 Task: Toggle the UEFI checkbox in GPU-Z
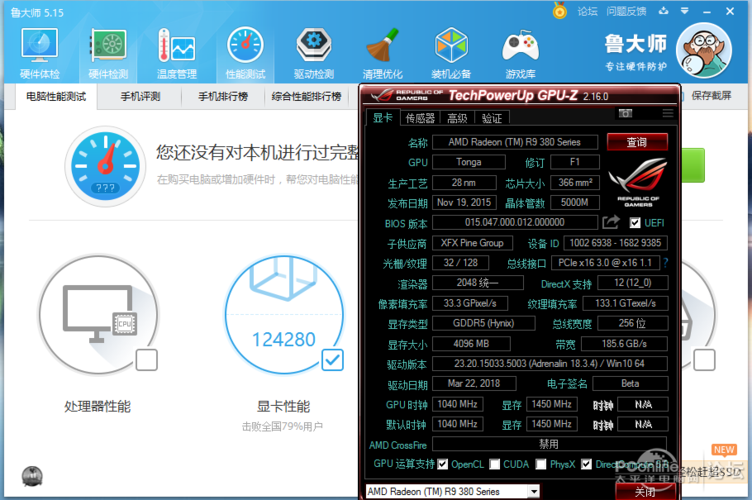click(x=635, y=223)
